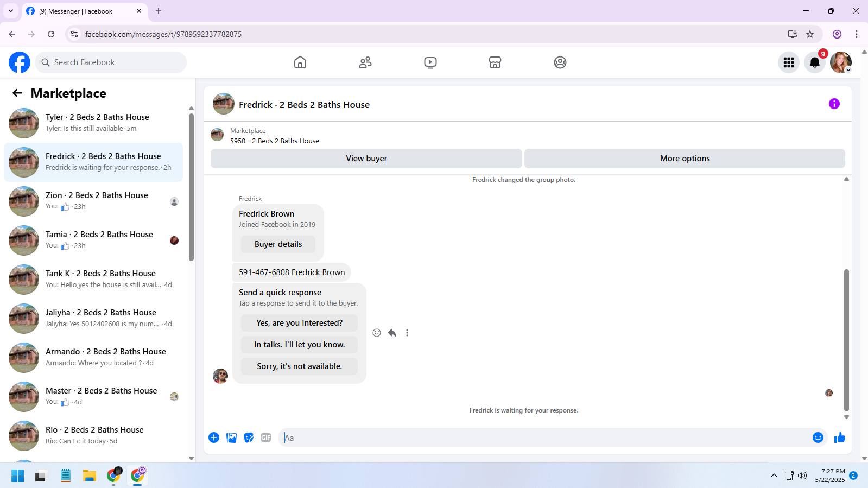Open account profile picture menu

click(841, 62)
